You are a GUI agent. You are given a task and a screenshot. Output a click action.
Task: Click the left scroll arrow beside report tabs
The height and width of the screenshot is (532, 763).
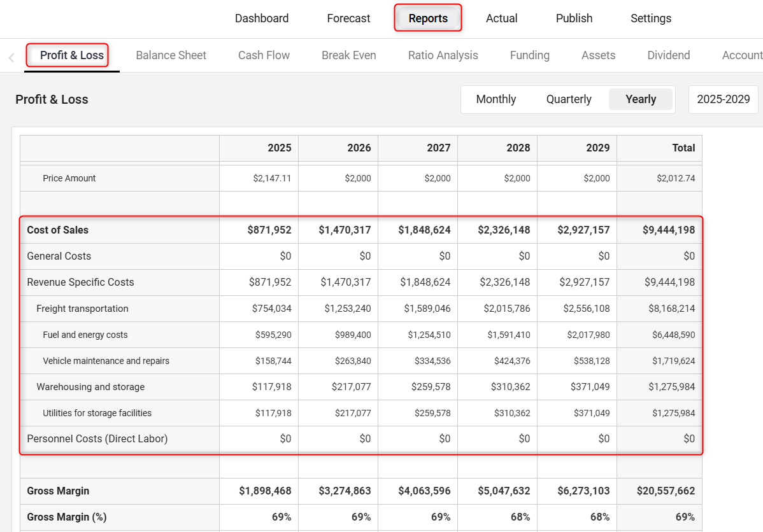pos(11,58)
